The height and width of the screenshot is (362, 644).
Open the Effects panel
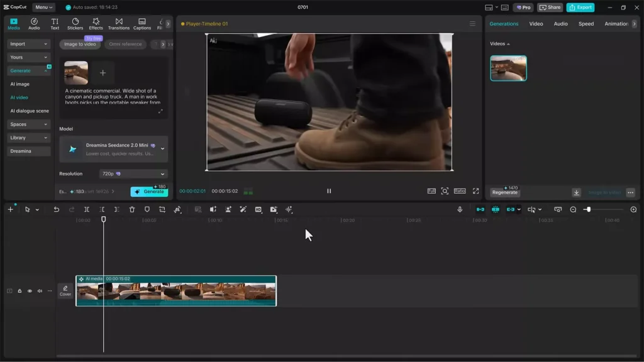point(96,24)
